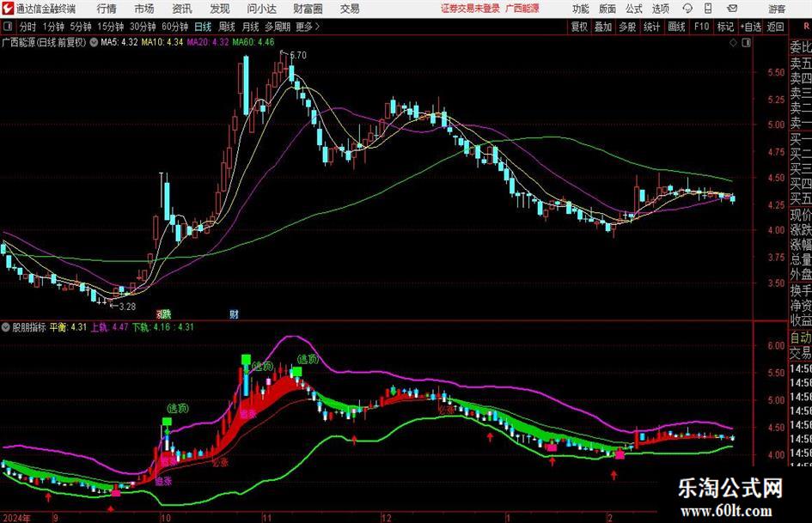812x523 pixels.
Task: Click the 标记 mark button
Action: (x=725, y=27)
